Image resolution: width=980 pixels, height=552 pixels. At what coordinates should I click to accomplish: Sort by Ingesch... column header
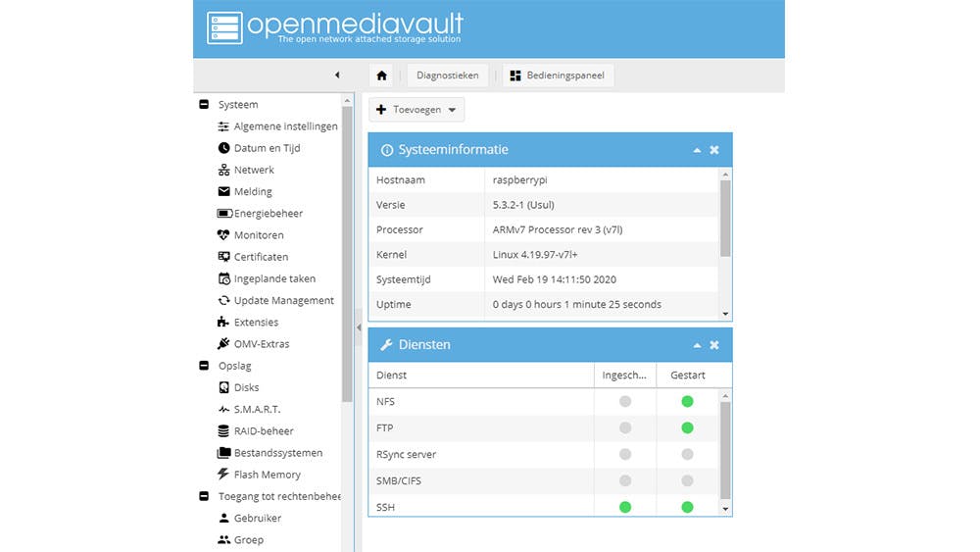[625, 376]
